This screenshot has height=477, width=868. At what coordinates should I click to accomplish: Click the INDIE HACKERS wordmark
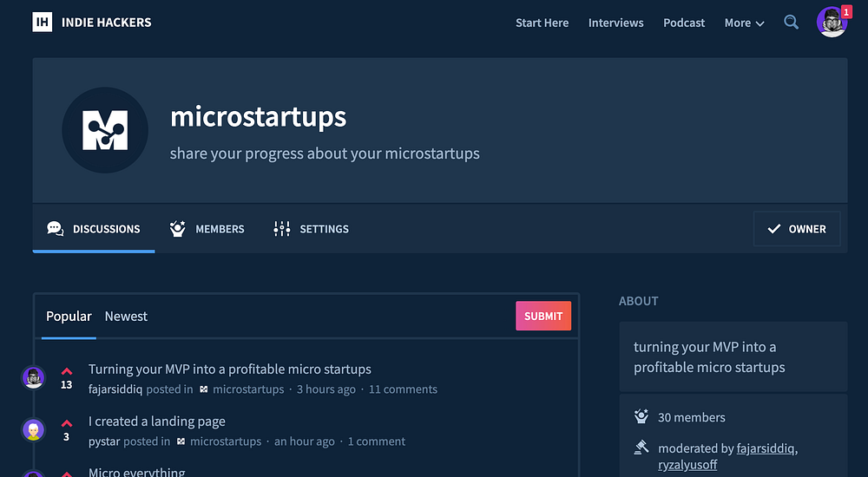106,23
